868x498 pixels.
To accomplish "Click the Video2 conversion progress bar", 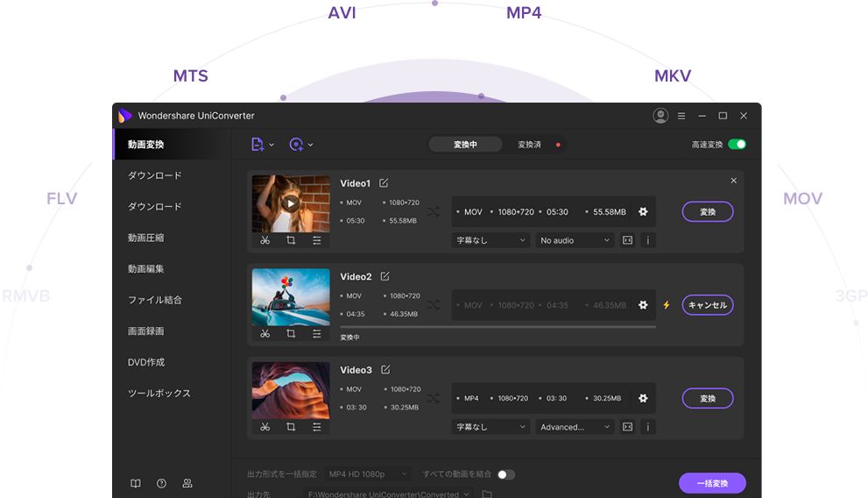I will pyautogui.click(x=498, y=327).
